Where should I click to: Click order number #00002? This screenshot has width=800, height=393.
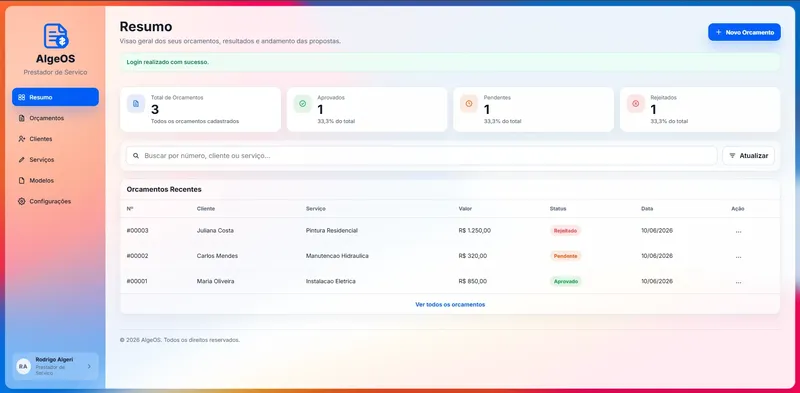137,256
